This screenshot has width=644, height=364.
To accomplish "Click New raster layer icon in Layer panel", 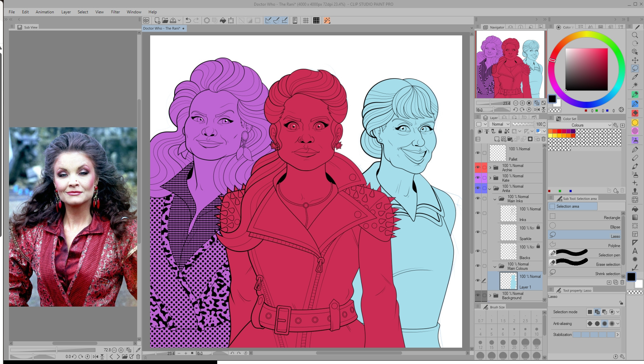I will (497, 139).
